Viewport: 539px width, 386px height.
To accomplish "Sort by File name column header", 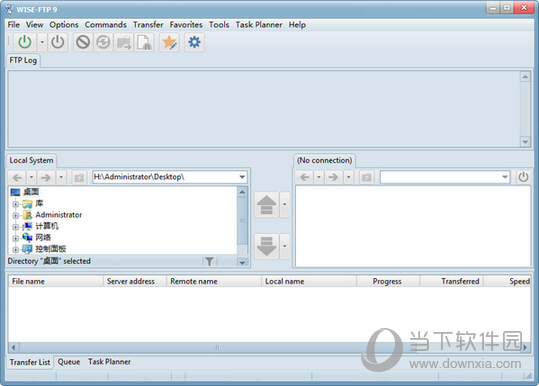I will coord(56,281).
